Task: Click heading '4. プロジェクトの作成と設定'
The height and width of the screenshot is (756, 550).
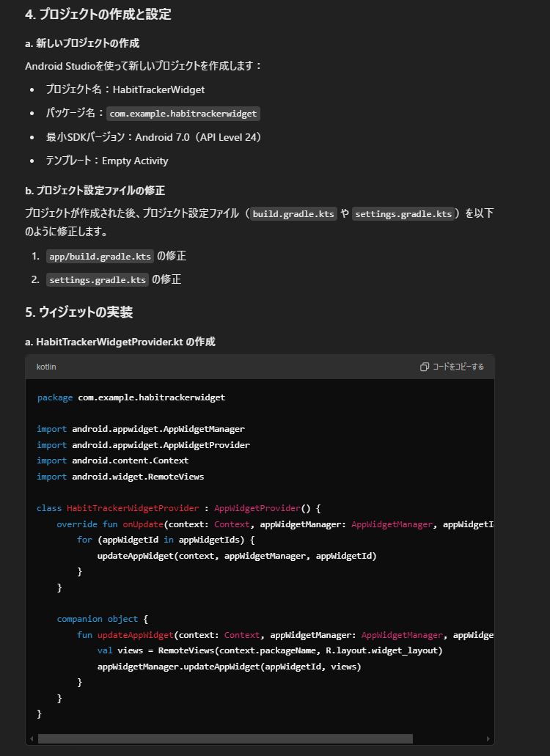Action: pyautogui.click(x=98, y=15)
